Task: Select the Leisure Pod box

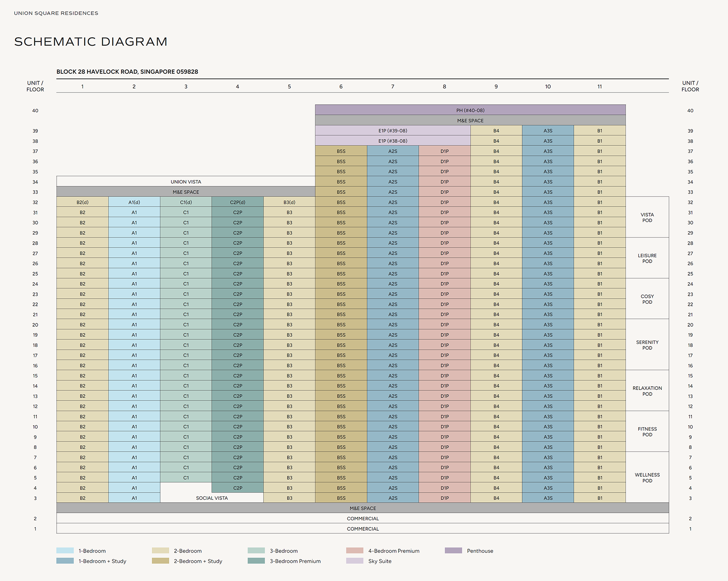Action: 647,258
